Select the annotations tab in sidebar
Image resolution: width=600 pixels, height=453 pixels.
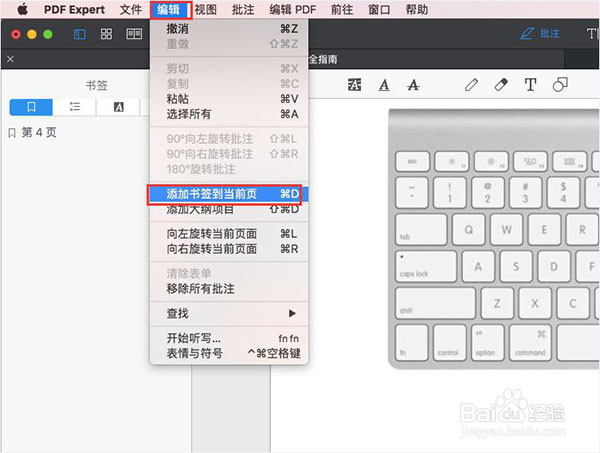click(119, 107)
